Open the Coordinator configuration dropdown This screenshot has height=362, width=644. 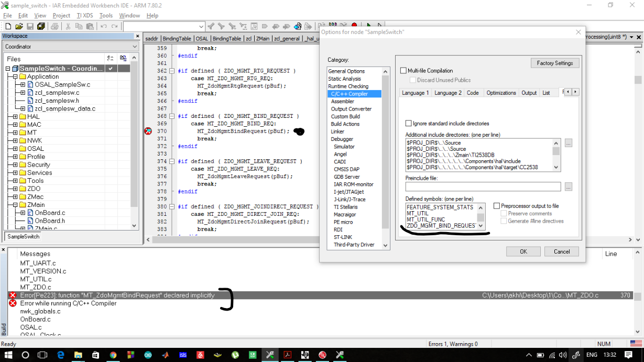click(70, 47)
